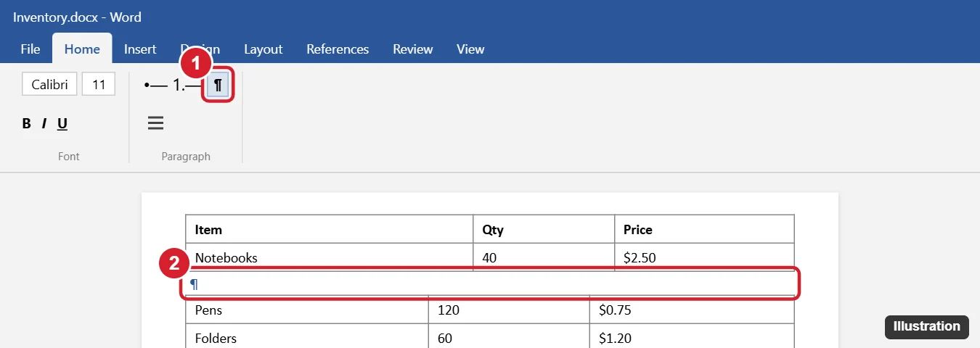The height and width of the screenshot is (348, 980).
Task: Click the 'Inventory.docx - Word' window title
Action: [x=77, y=17]
